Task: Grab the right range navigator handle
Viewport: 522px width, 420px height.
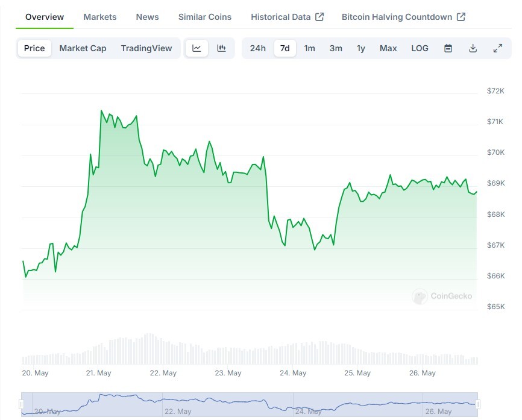Action: click(x=478, y=404)
